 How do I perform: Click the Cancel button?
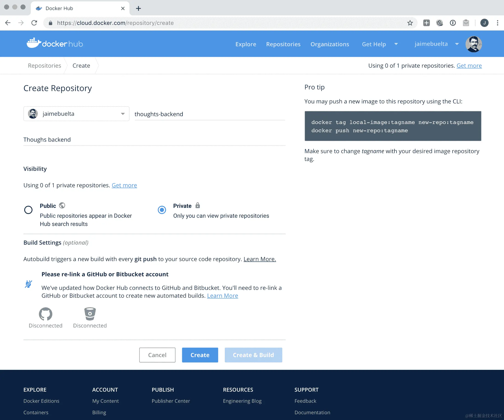[157, 355]
